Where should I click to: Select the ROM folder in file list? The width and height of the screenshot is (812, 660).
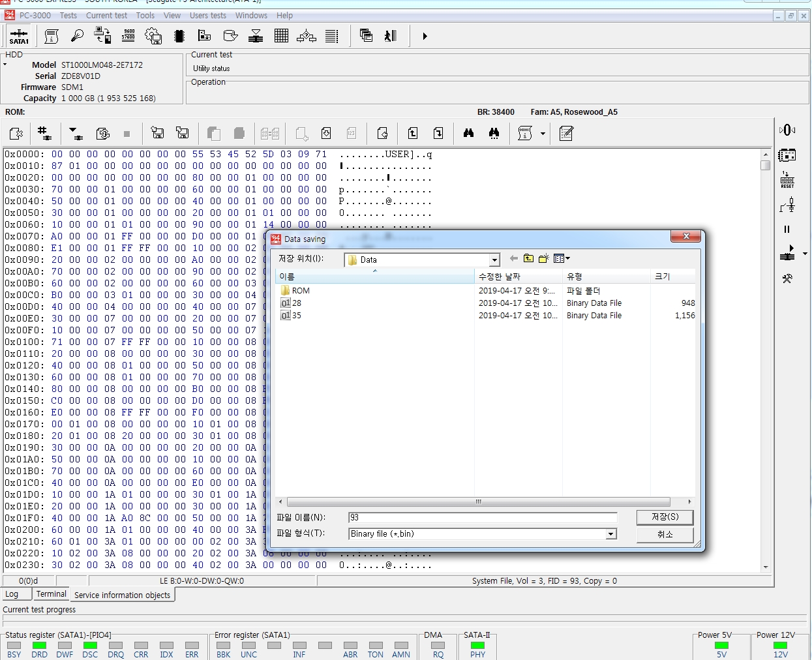point(295,291)
